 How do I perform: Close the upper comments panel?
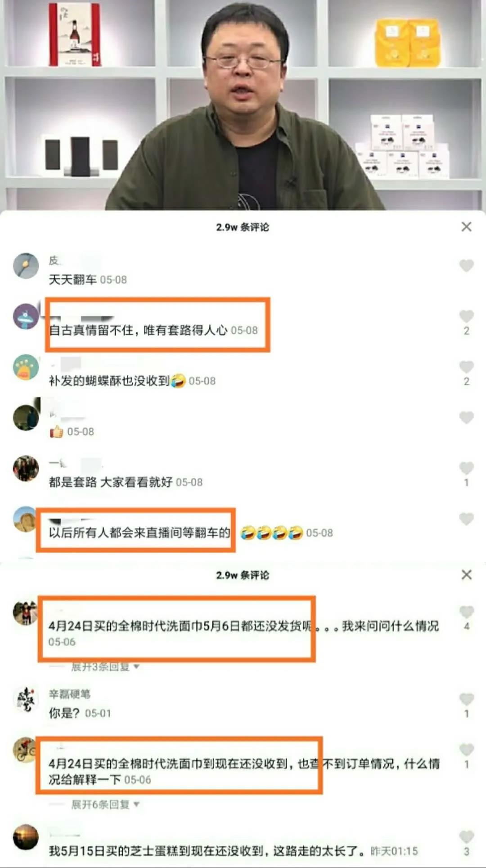tap(467, 226)
